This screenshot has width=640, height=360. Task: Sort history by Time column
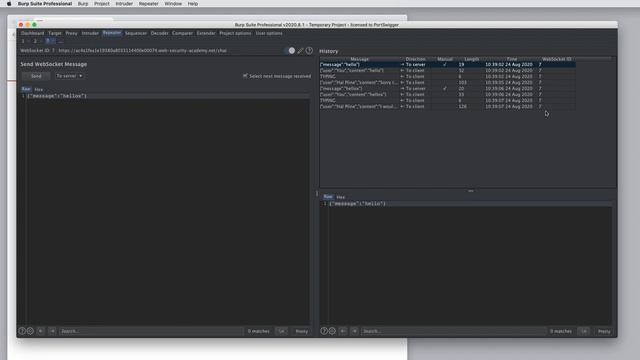point(512,59)
